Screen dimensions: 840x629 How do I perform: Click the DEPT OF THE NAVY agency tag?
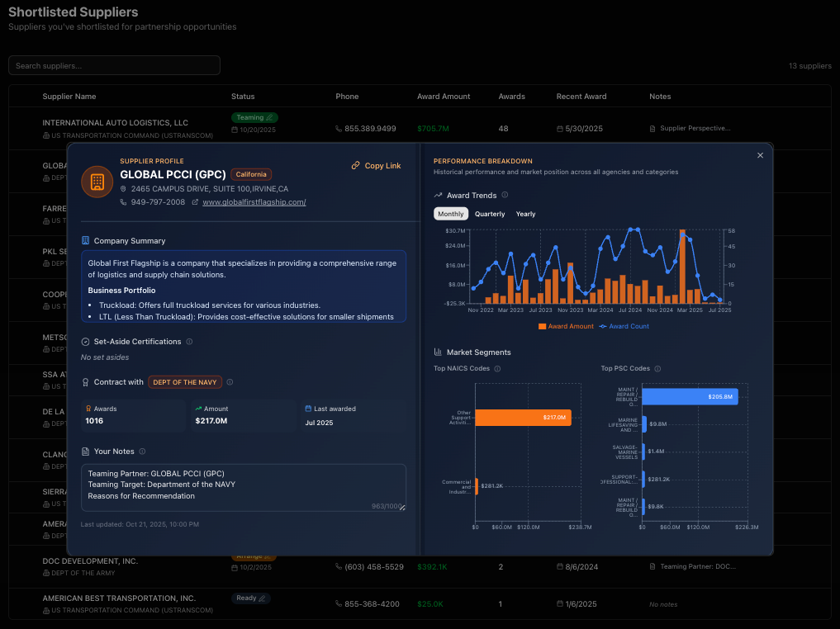point(185,382)
